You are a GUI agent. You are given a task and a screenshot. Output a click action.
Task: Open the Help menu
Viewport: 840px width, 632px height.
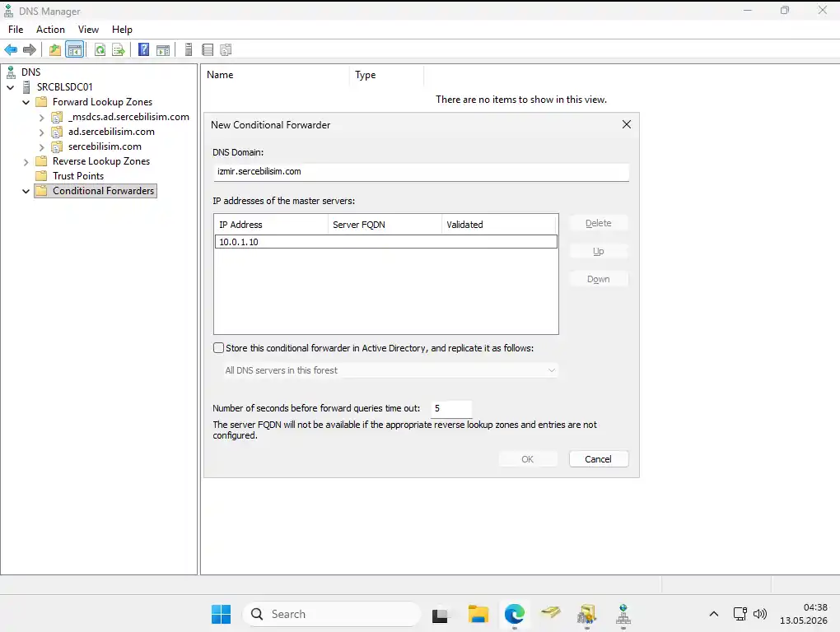point(122,30)
